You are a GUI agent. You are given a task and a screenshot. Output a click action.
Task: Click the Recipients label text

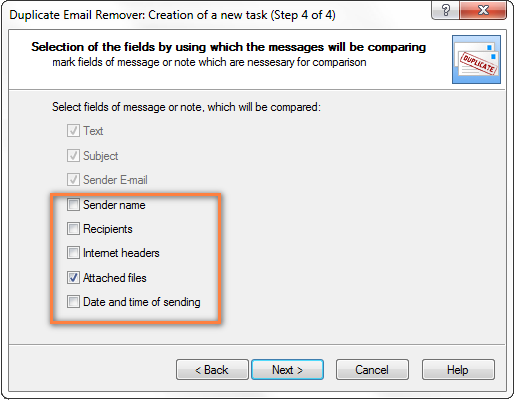[x=108, y=229]
